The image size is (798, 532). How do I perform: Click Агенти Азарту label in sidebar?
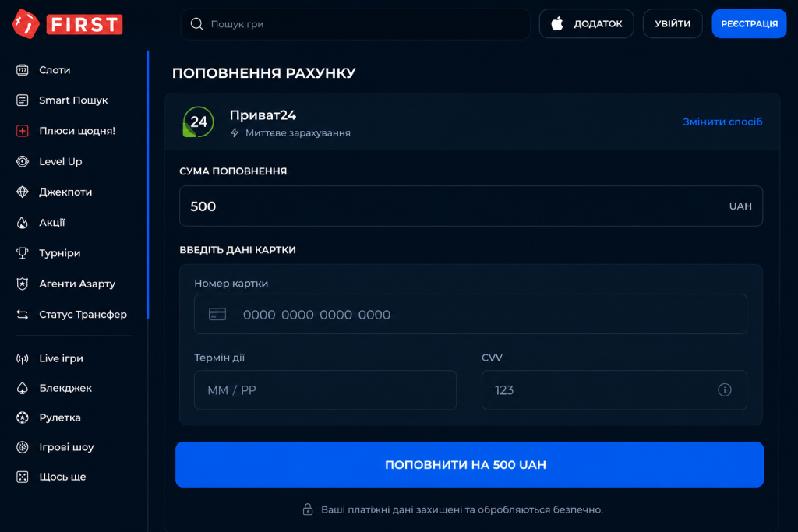tap(77, 284)
